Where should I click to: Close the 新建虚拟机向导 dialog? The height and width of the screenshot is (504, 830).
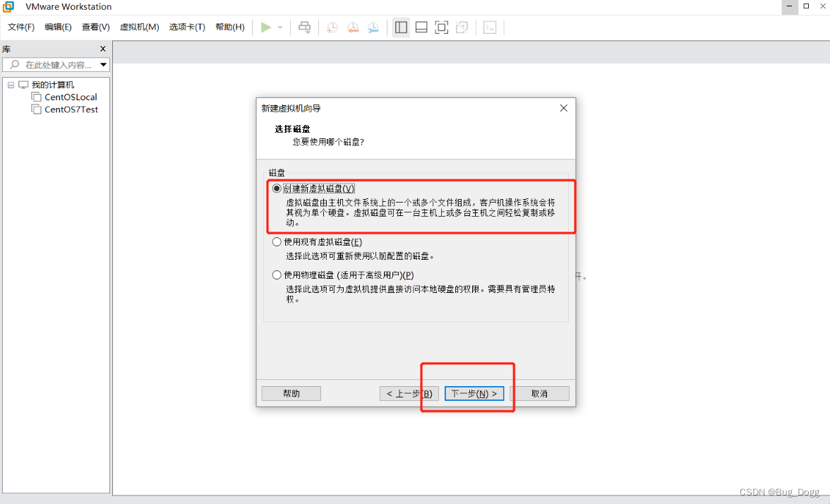pyautogui.click(x=564, y=108)
